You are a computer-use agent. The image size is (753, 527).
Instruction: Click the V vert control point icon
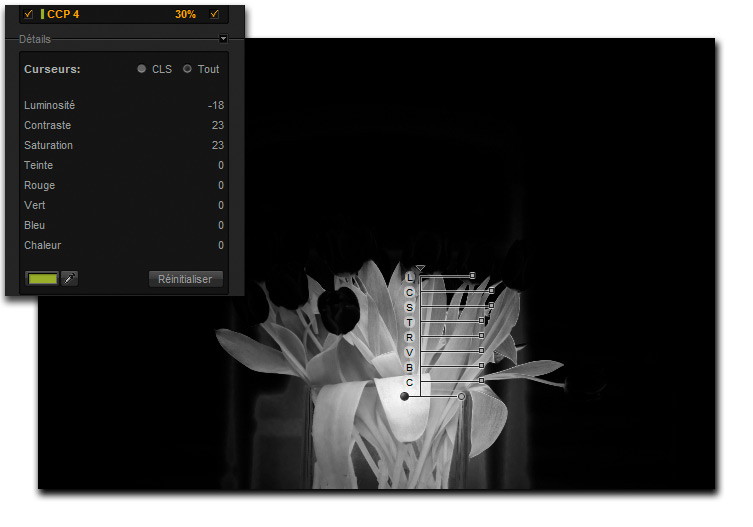[x=409, y=353]
